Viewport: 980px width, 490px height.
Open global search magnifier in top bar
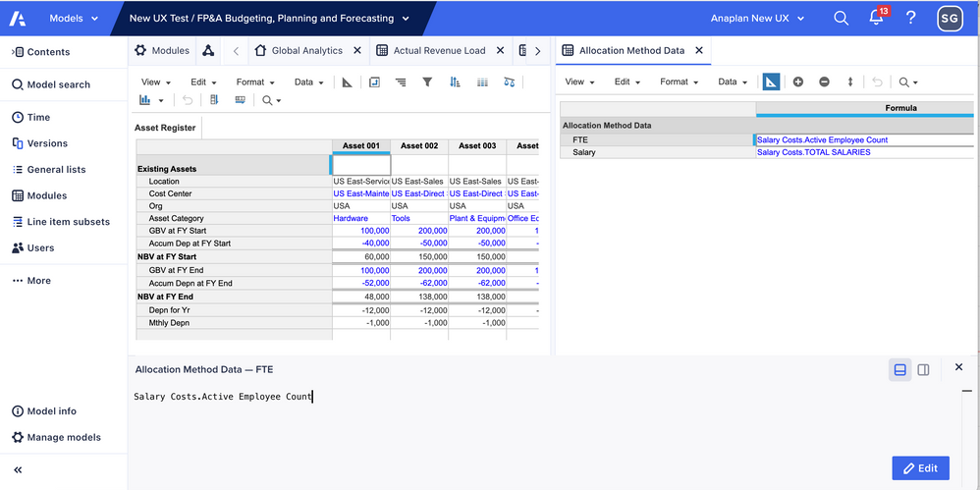842,18
